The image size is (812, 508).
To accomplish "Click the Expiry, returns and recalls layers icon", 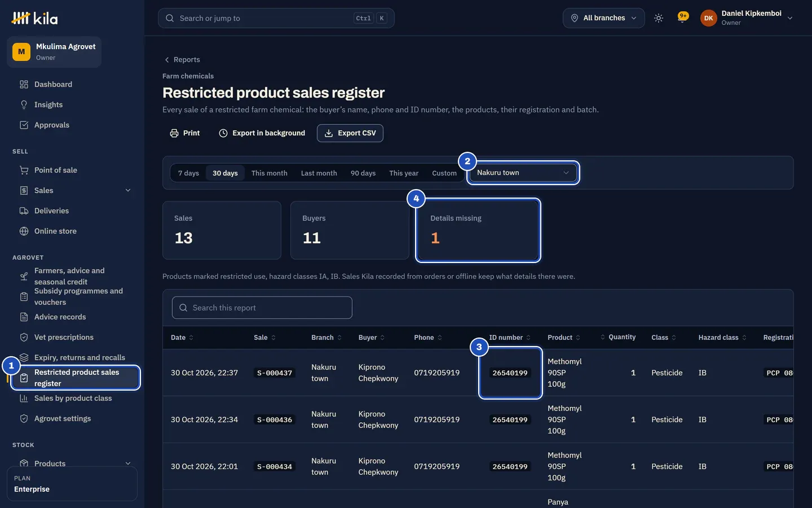I will pos(24,357).
